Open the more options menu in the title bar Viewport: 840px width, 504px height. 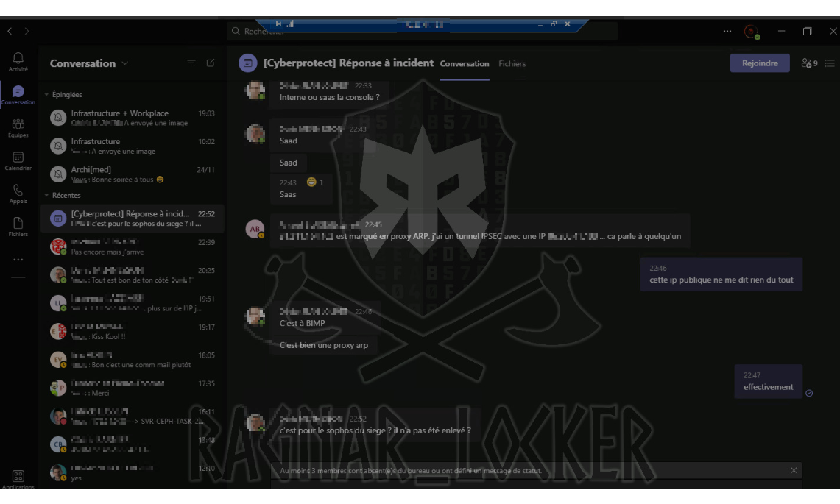point(727,31)
